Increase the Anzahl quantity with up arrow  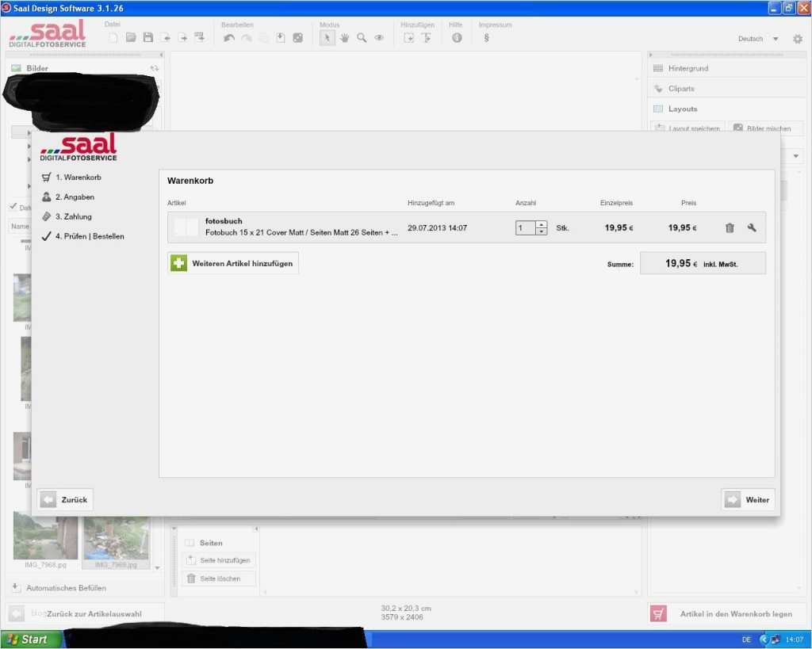click(541, 224)
